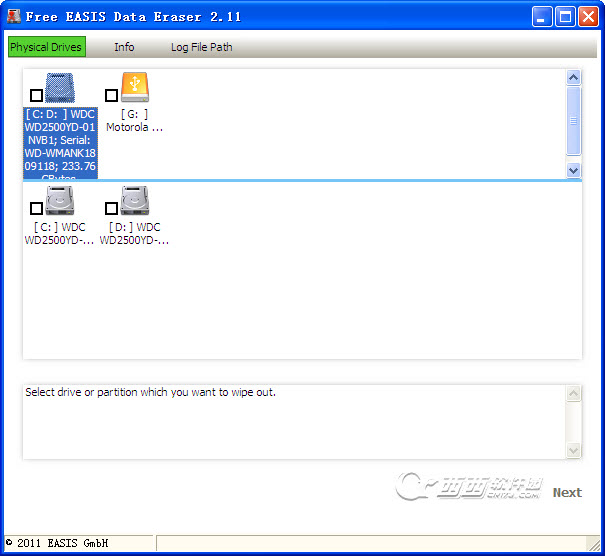Click the drive list scroll up arrow
This screenshot has width=605, height=556.
(573, 78)
